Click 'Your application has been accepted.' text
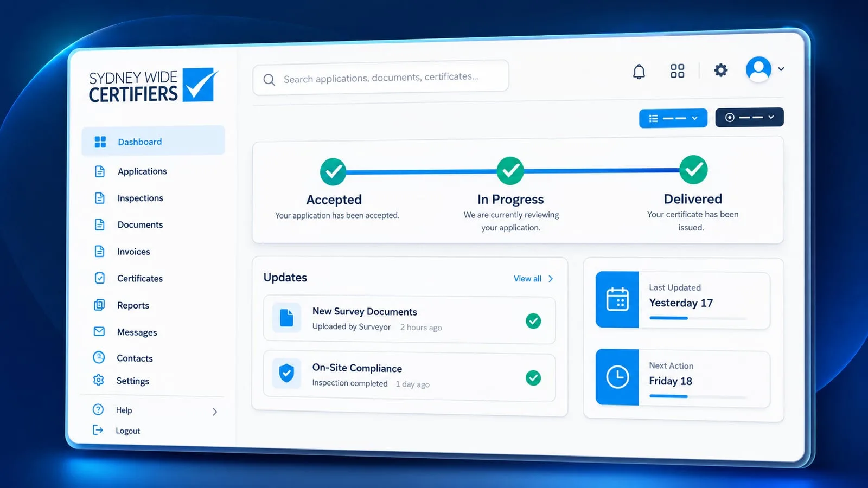The image size is (868, 488). (337, 215)
